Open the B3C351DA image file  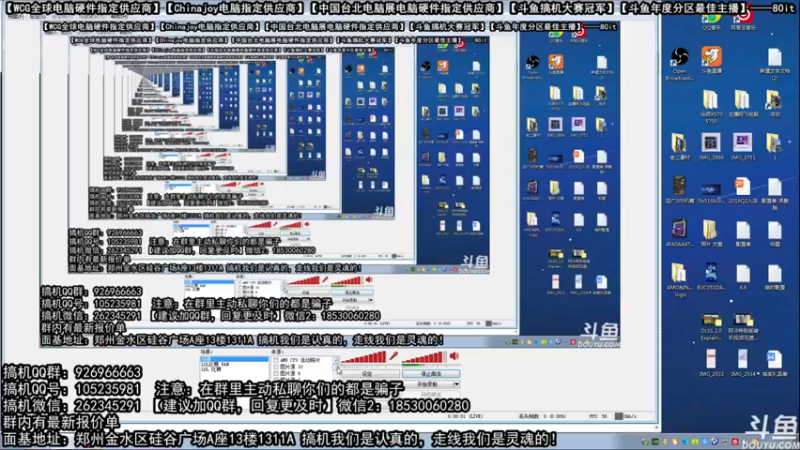(711, 277)
